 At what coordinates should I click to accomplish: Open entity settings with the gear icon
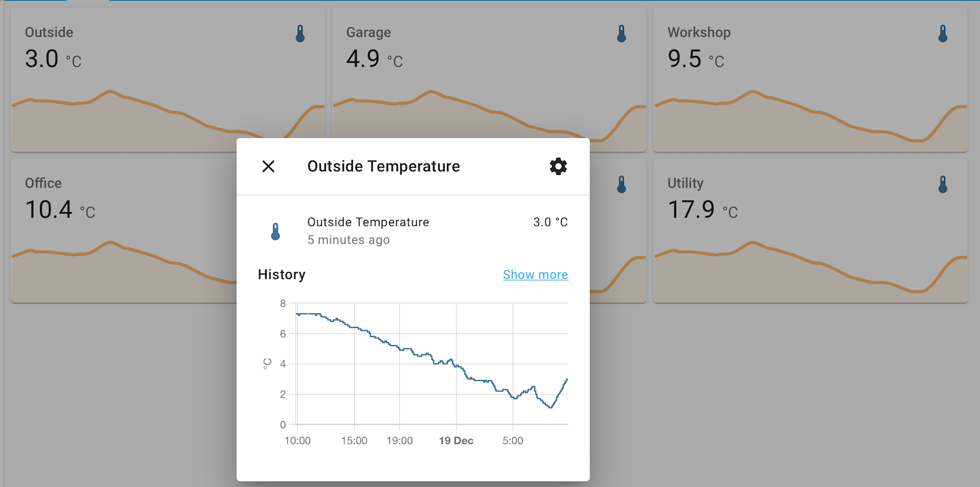(x=558, y=166)
